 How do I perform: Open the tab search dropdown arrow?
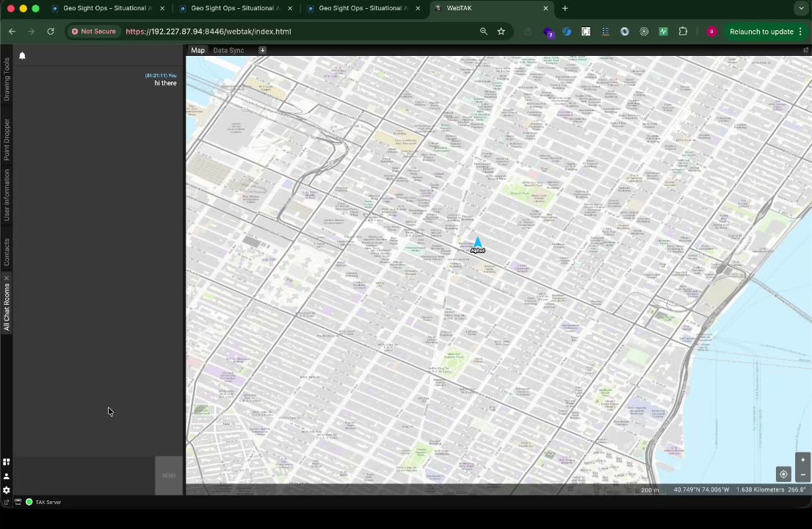(x=801, y=8)
